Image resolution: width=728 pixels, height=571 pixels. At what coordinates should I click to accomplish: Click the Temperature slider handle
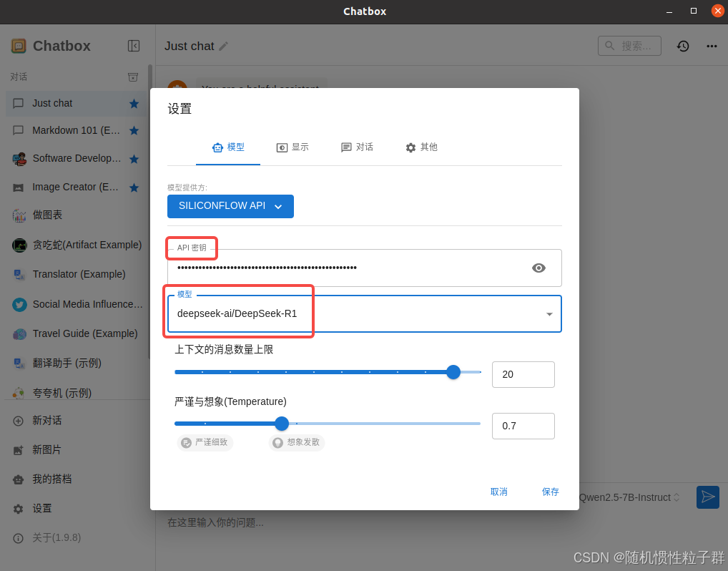pos(281,424)
